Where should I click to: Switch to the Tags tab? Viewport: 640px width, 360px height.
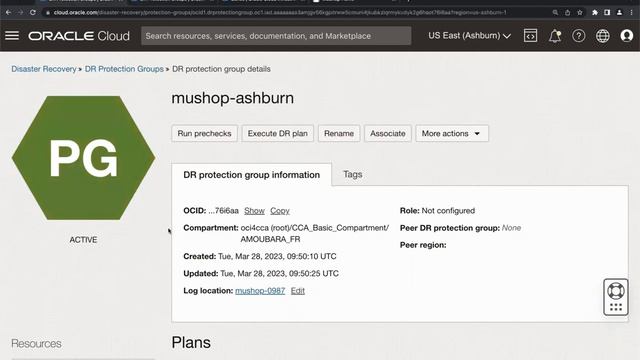[353, 174]
